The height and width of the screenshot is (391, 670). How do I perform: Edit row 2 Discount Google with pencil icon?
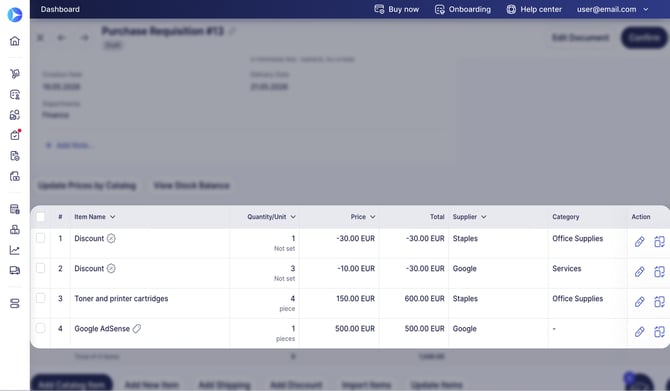[x=639, y=272]
